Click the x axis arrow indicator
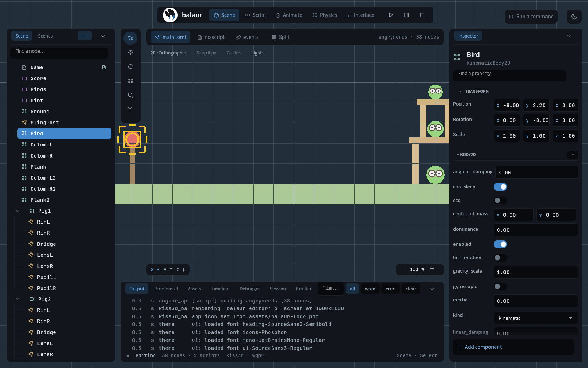 click(x=155, y=269)
